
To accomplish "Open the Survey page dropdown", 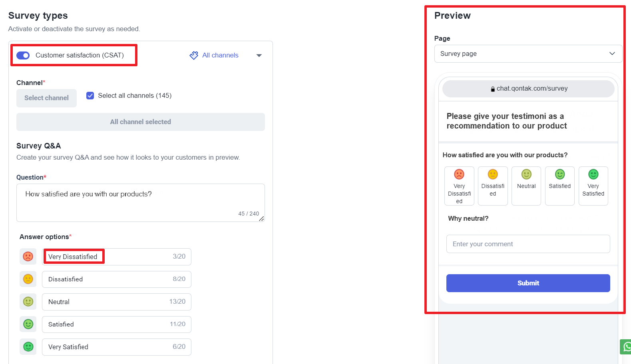I will pos(528,53).
